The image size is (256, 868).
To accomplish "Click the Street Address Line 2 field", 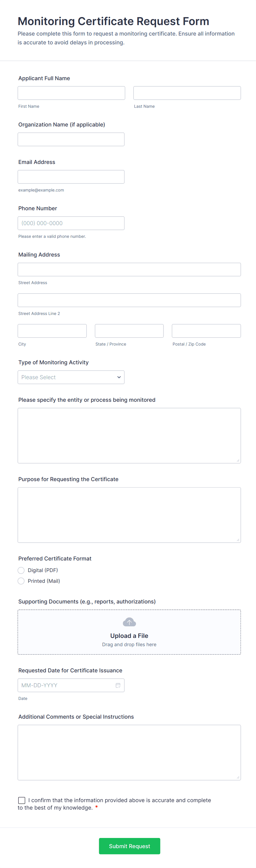I will pos(129,300).
